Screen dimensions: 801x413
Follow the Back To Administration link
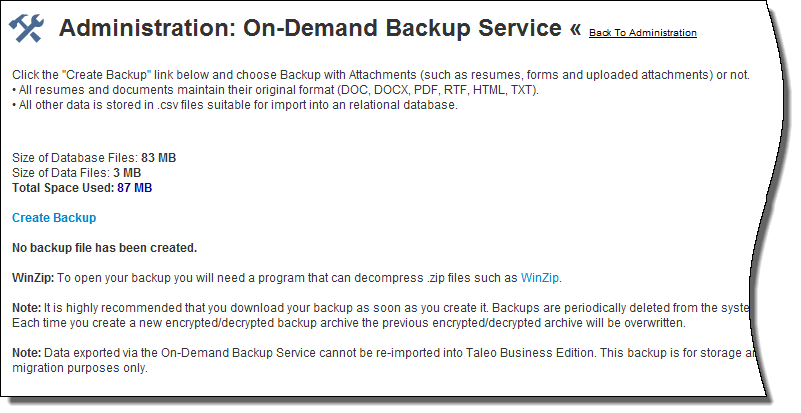pyautogui.click(x=642, y=33)
